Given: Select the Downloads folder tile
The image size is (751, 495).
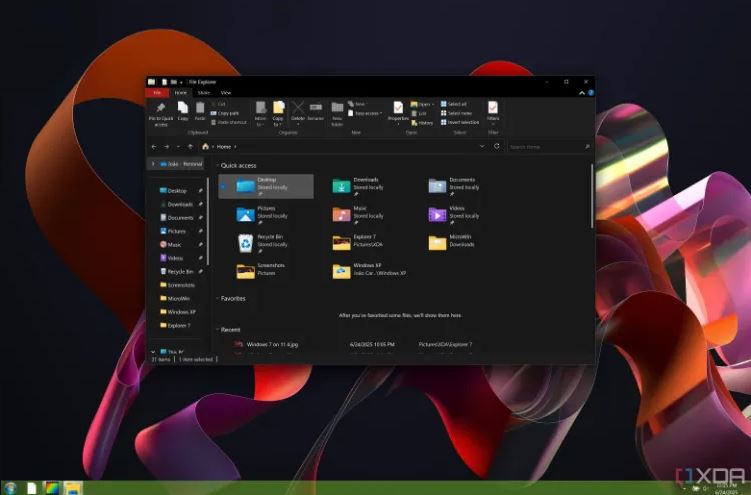Looking at the screenshot, I should (362, 186).
